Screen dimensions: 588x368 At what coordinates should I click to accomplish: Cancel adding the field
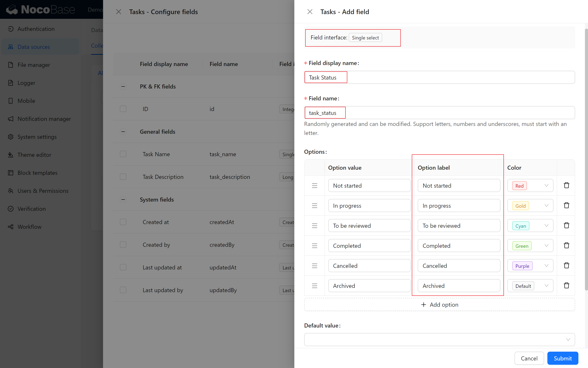(x=529, y=358)
